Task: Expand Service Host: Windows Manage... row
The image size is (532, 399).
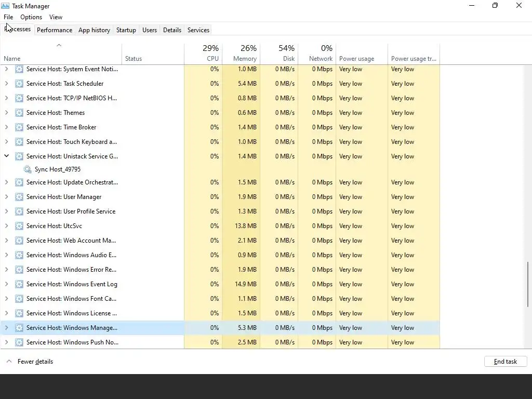Action: [6, 328]
